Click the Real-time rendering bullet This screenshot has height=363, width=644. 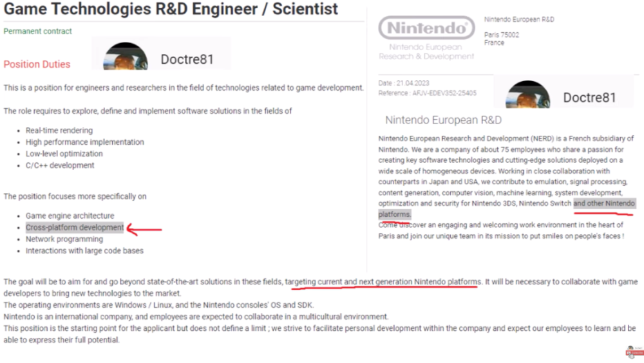(x=59, y=131)
